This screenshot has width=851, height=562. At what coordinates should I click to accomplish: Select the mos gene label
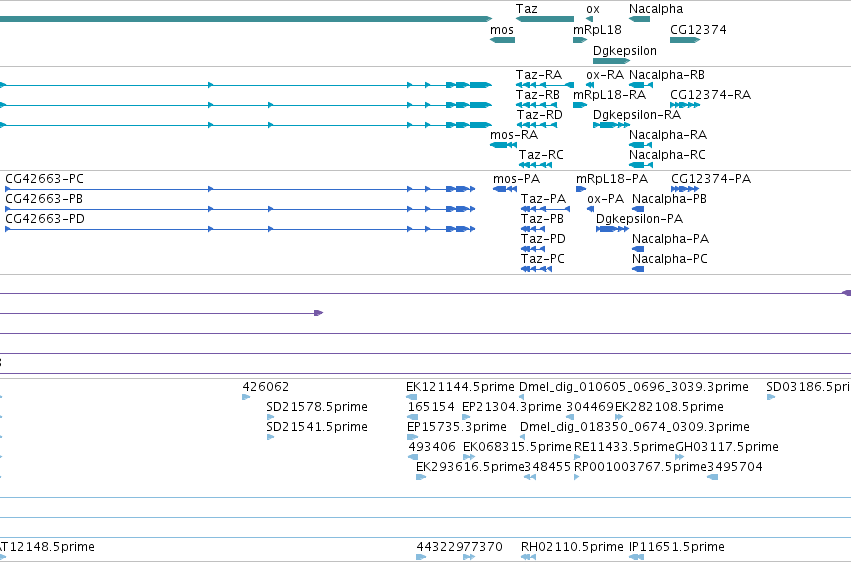(501, 30)
